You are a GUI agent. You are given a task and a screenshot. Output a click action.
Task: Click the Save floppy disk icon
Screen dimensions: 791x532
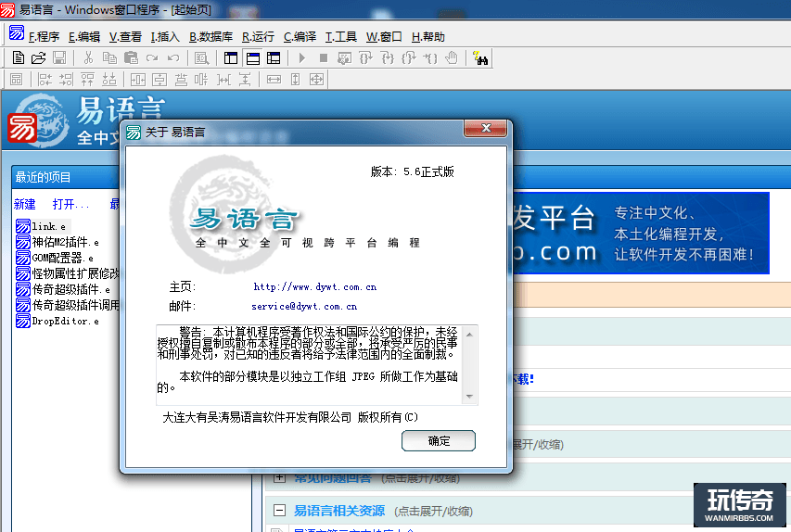pyautogui.click(x=59, y=58)
